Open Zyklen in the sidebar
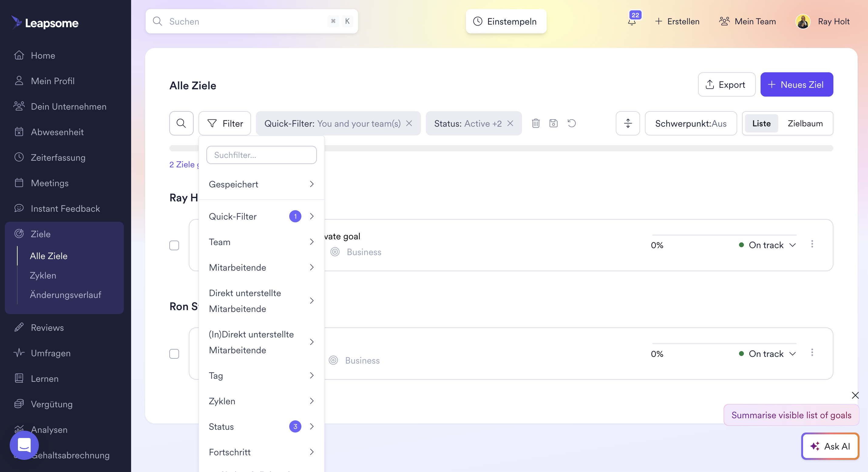Image resolution: width=868 pixels, height=472 pixels. click(43, 275)
